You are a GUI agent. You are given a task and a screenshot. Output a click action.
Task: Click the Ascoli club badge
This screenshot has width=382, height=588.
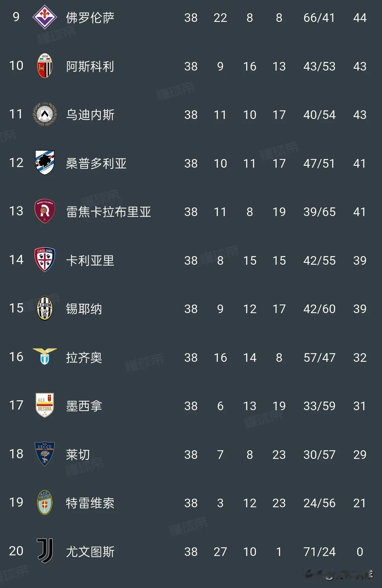(45, 66)
